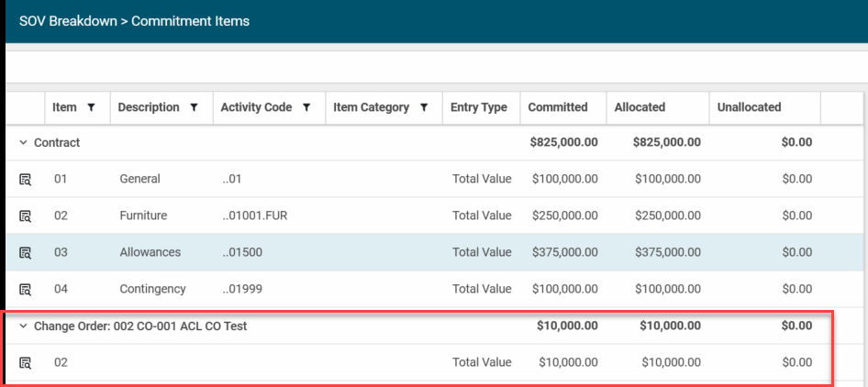Screen dimensions: 868x387
Task: Filter the Item column
Action: click(91, 107)
